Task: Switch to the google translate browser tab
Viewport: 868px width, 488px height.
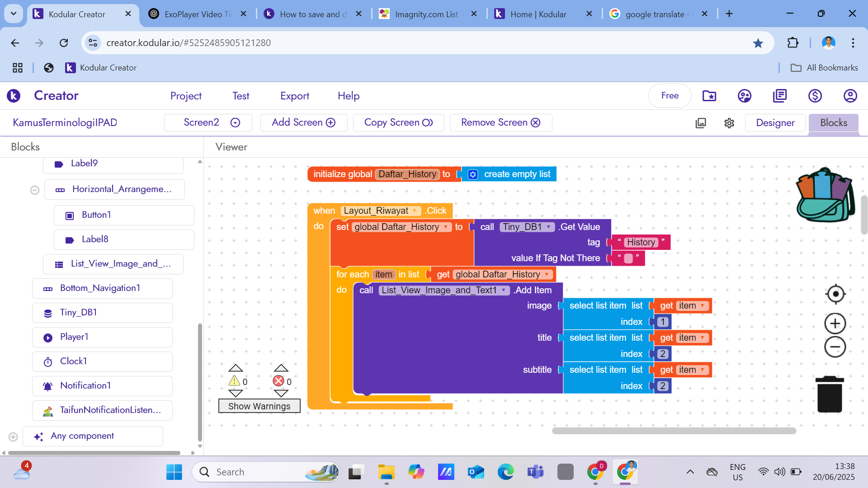Action: click(x=658, y=14)
